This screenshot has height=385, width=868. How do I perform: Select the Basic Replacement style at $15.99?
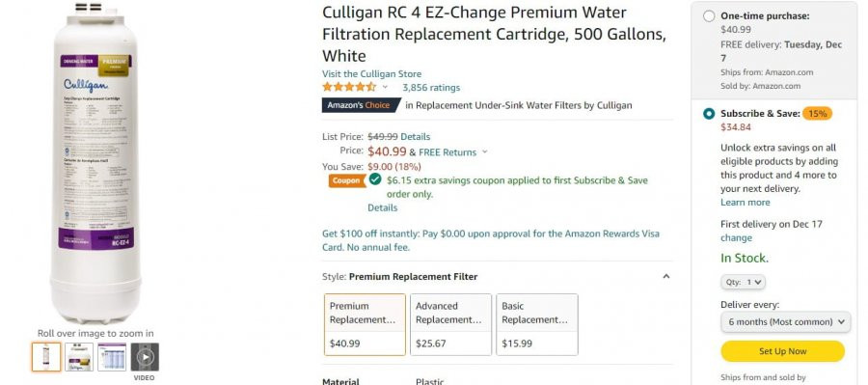point(537,324)
